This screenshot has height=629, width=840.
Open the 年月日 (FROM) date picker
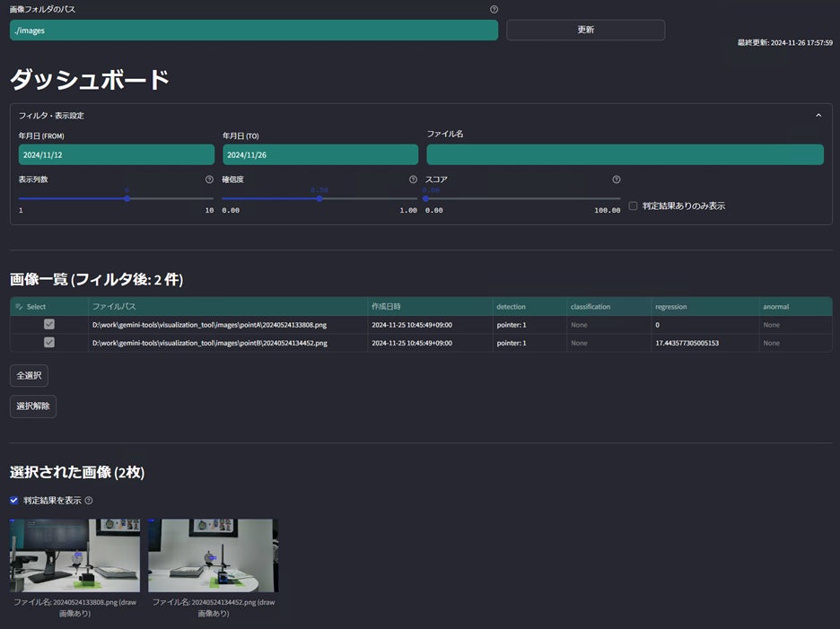tap(117, 155)
